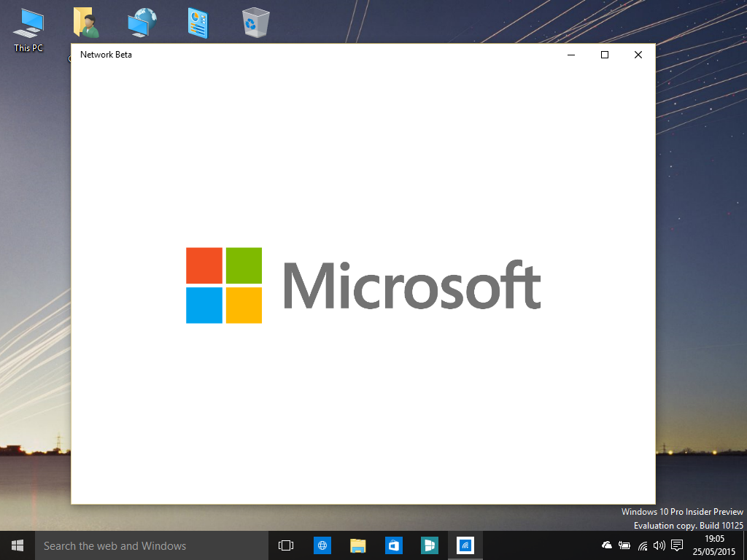The width and height of the screenshot is (747, 560).
Task: Open the Store taskbar icon
Action: click(393, 545)
